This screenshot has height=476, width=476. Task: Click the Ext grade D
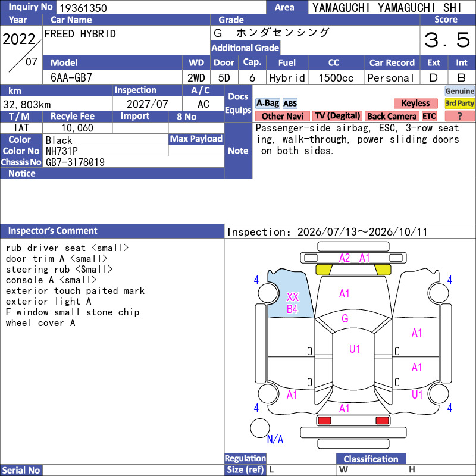(x=434, y=78)
